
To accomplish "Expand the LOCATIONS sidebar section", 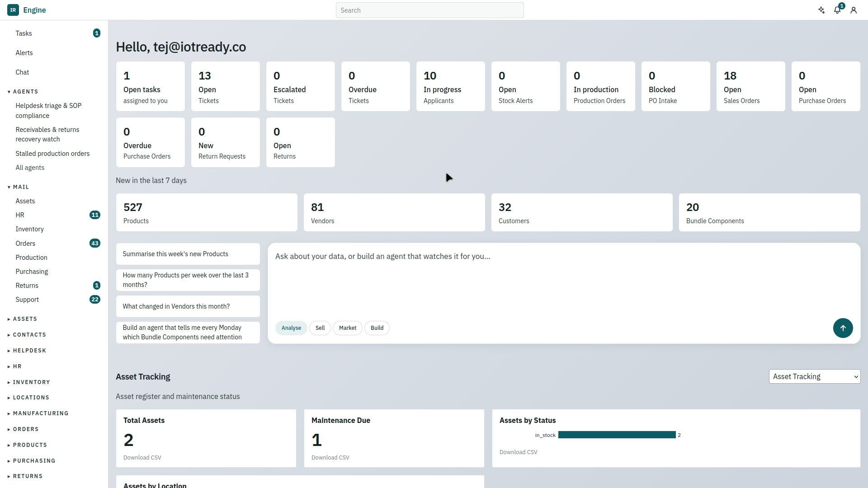I will 28,398.
